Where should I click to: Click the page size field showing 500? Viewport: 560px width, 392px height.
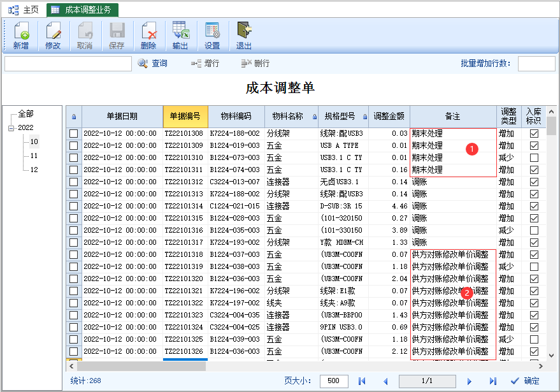click(x=334, y=381)
